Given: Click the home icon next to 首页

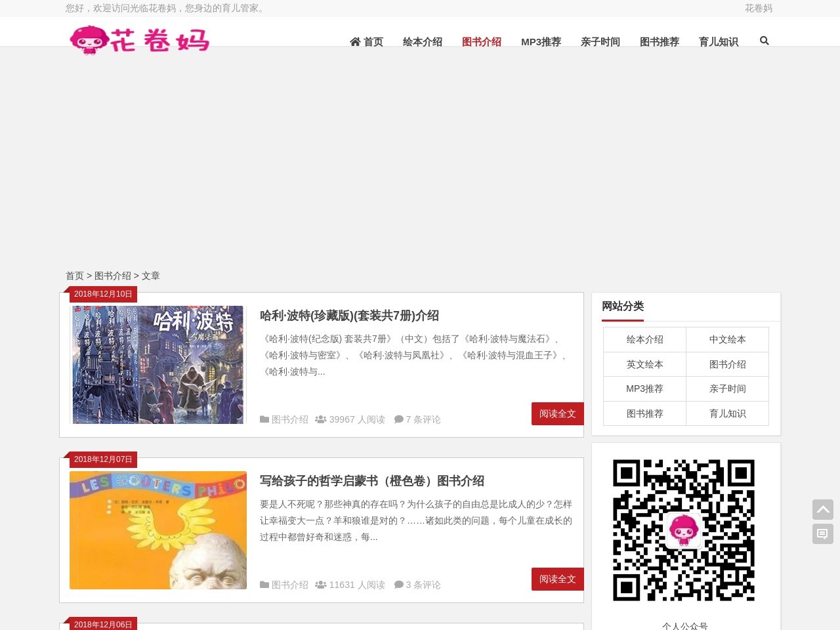Looking at the screenshot, I should pyautogui.click(x=355, y=41).
